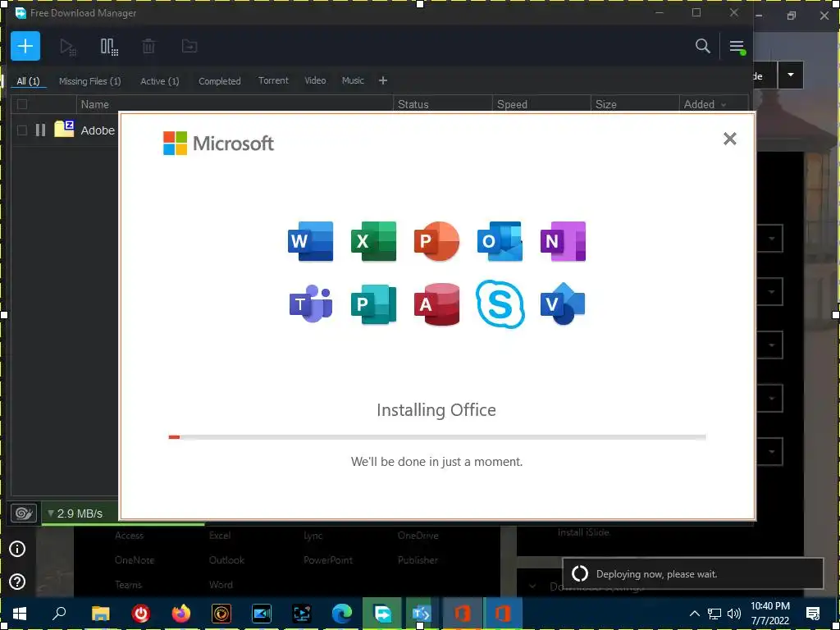Add a new tag with the plus after Music
This screenshot has height=630, width=840.
click(382, 80)
